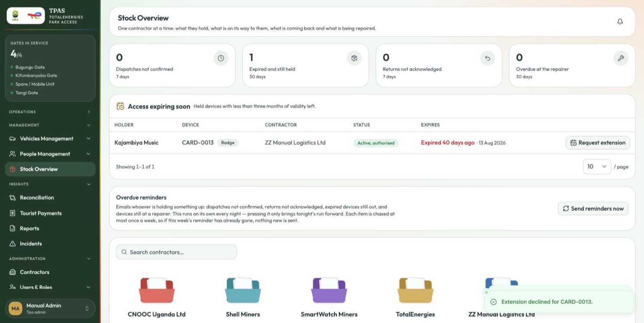Image resolution: width=644 pixels, height=323 pixels.
Task: Click the Tourist Payments receipt icon
Action: (13, 213)
